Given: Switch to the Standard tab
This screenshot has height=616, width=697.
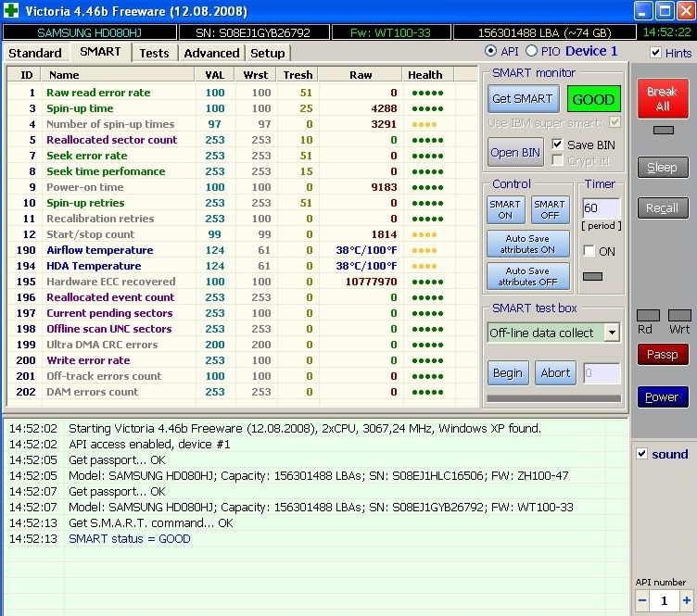Looking at the screenshot, I should [x=35, y=53].
